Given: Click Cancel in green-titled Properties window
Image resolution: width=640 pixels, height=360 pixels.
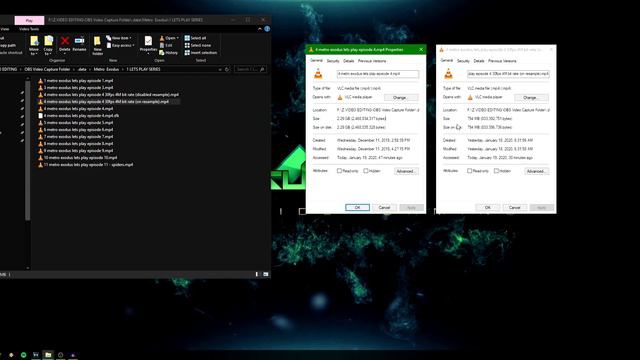Looking at the screenshot, I should coord(384,207).
